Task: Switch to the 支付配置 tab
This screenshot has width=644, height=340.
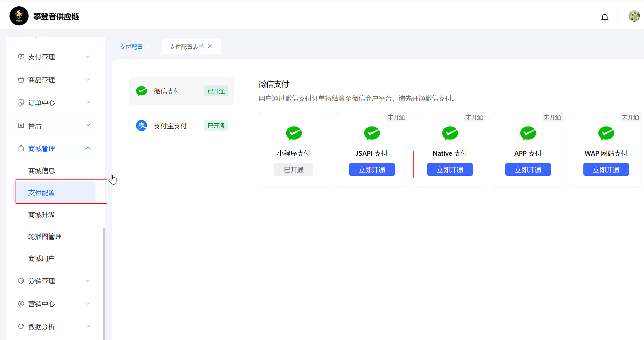Action: 131,47
